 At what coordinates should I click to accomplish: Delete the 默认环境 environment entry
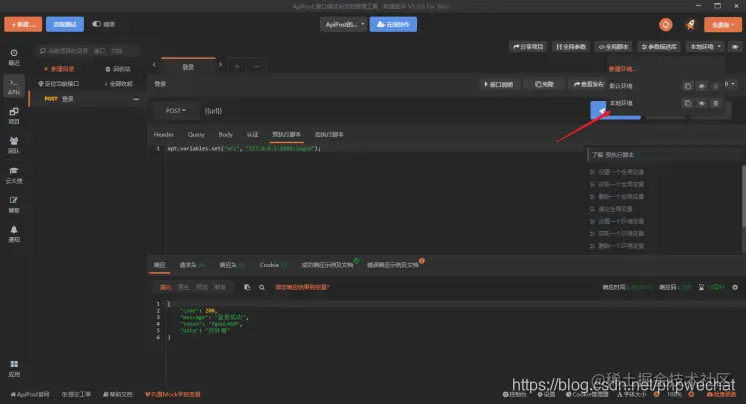(716, 86)
